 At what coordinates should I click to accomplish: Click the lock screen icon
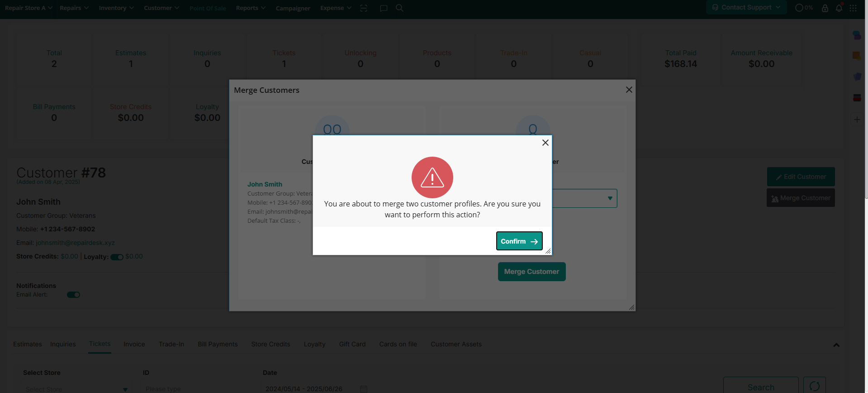[825, 8]
